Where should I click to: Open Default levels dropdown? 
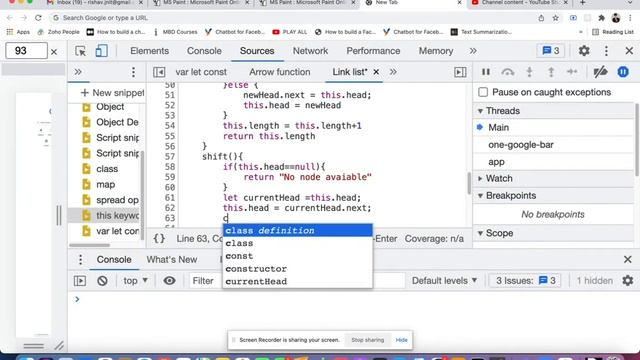444,281
